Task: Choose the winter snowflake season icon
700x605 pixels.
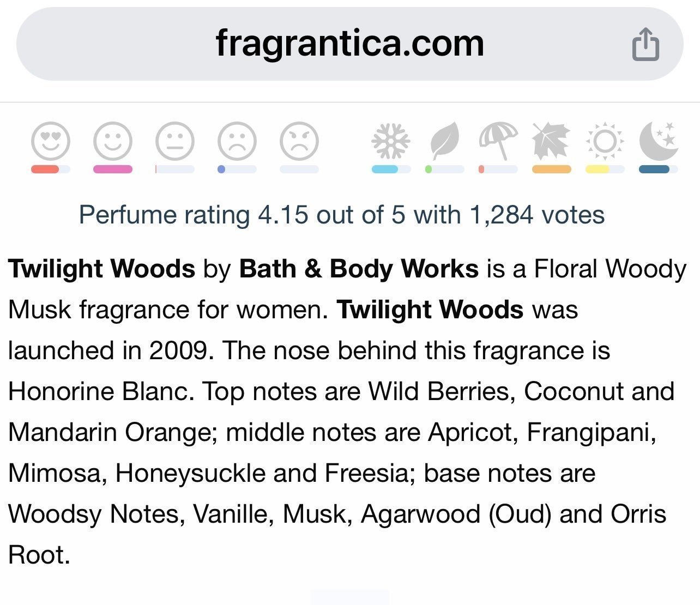Action: (x=390, y=141)
